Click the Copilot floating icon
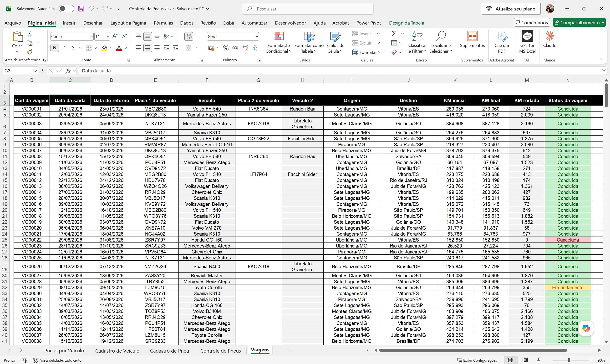The image size is (610, 364). click(586, 328)
